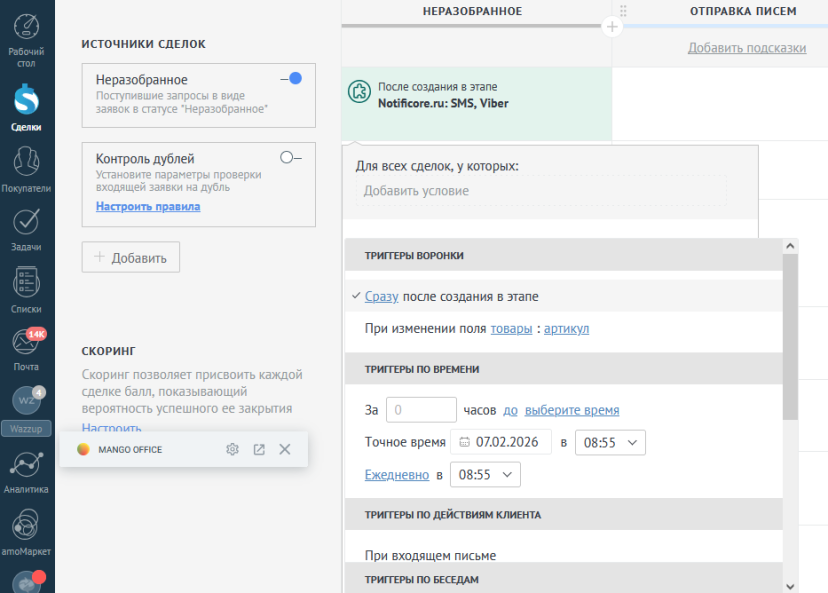This screenshot has height=593, width=828.
Task: Click Настроить link under Скоринг
Action: (111, 428)
